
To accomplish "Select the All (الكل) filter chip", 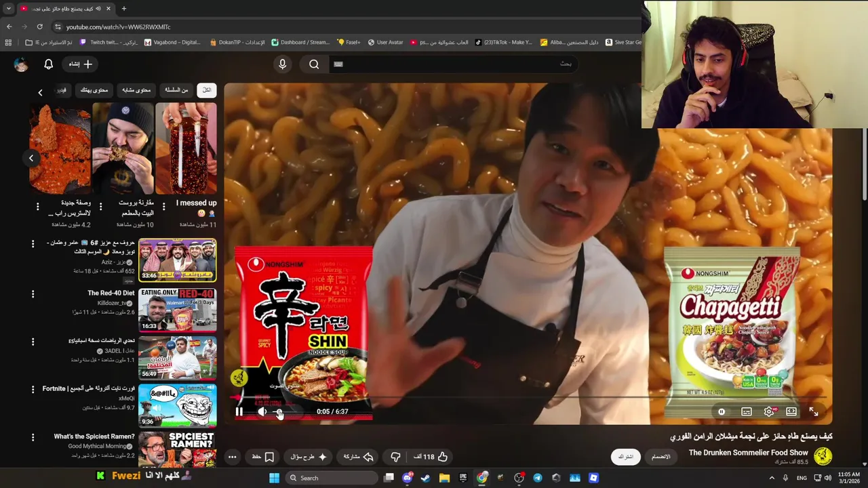I will tap(206, 90).
